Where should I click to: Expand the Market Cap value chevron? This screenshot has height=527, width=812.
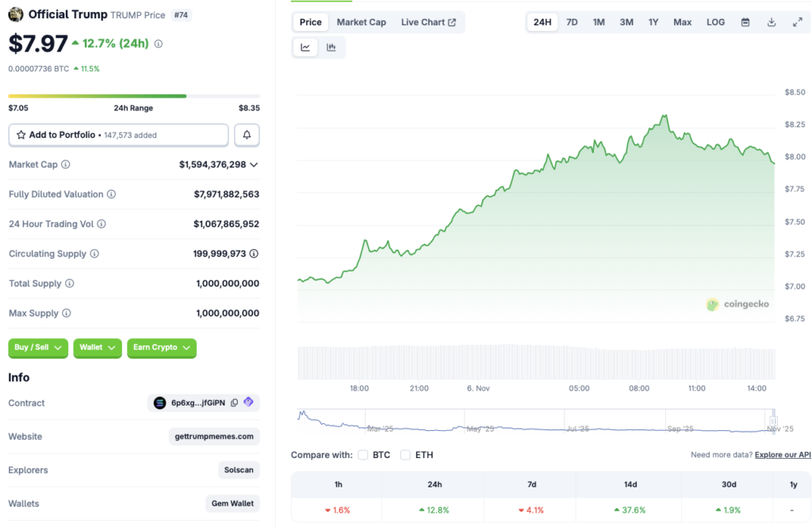tap(254, 165)
